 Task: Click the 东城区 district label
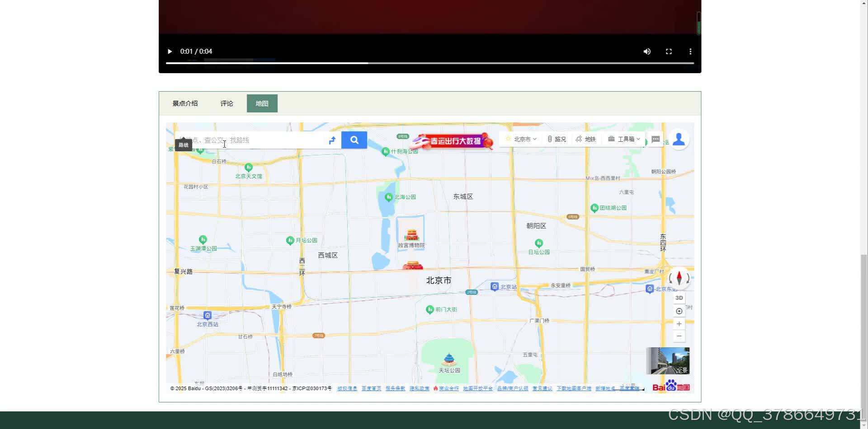(463, 196)
